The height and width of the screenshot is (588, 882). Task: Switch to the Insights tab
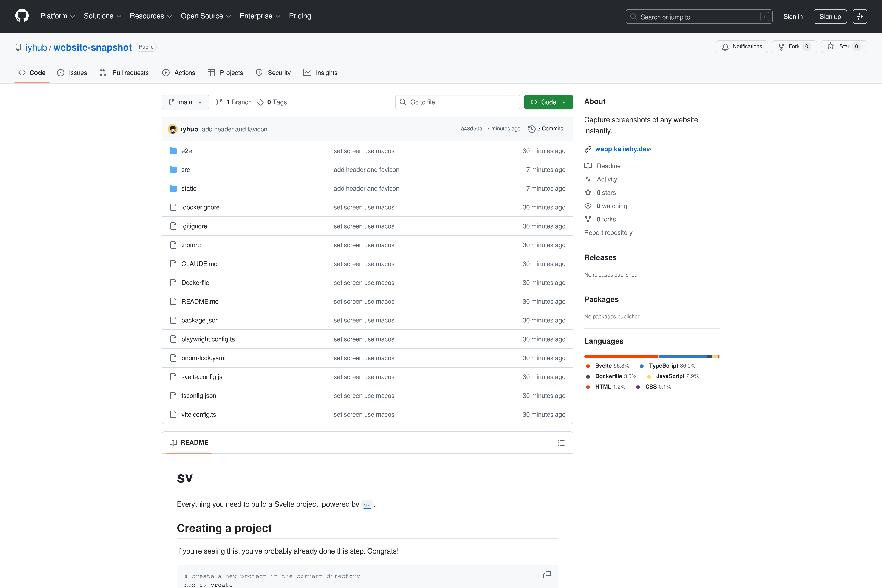coord(320,73)
